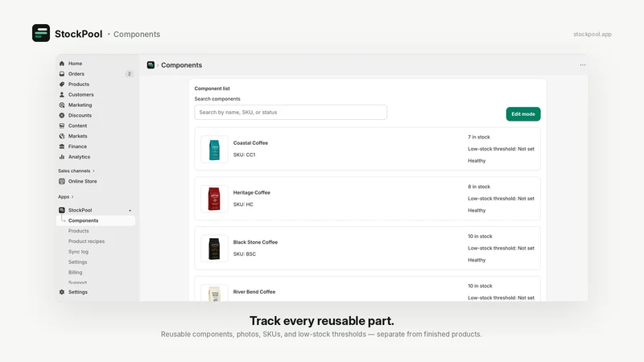The image size is (644, 362).
Task: Go to Customers page
Action: [x=81, y=94]
